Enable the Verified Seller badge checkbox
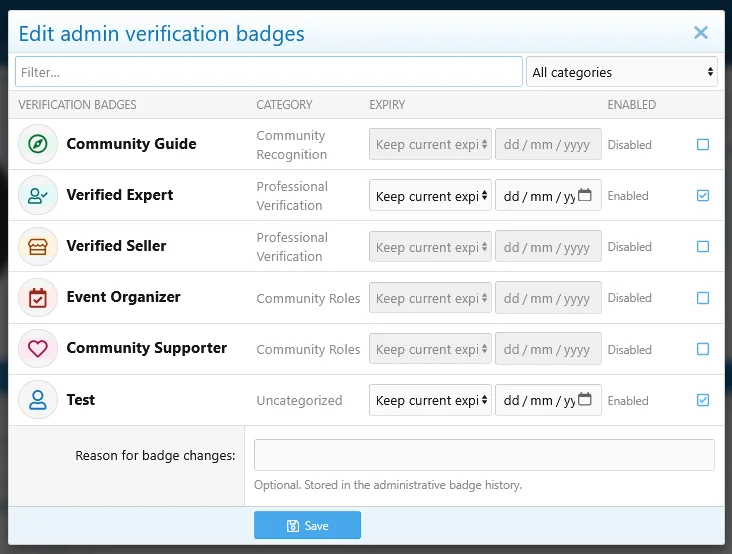 703,246
